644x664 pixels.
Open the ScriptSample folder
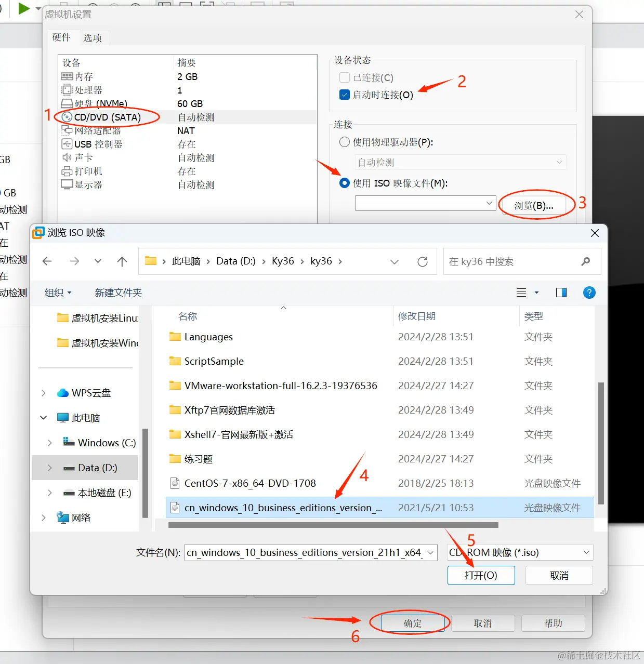pyautogui.click(x=214, y=361)
